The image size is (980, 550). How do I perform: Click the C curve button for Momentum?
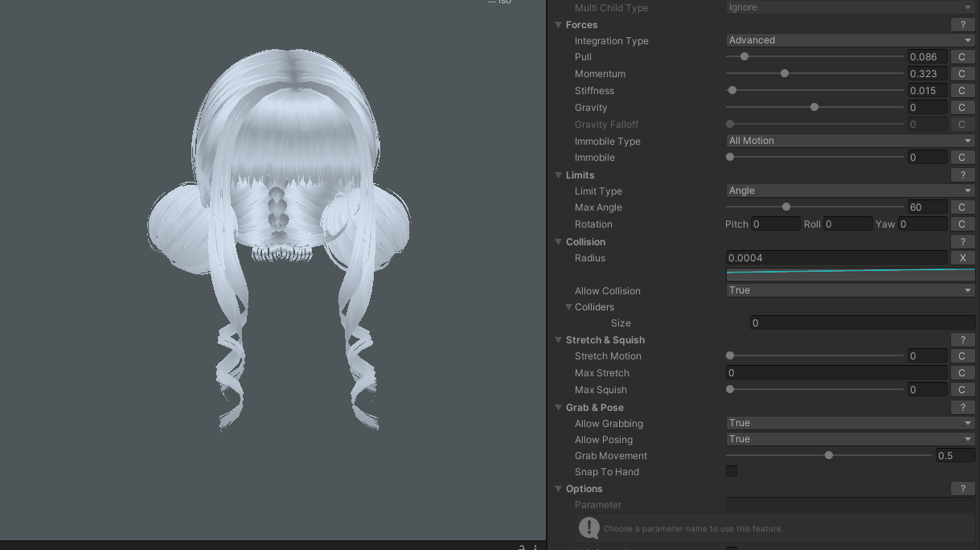962,74
